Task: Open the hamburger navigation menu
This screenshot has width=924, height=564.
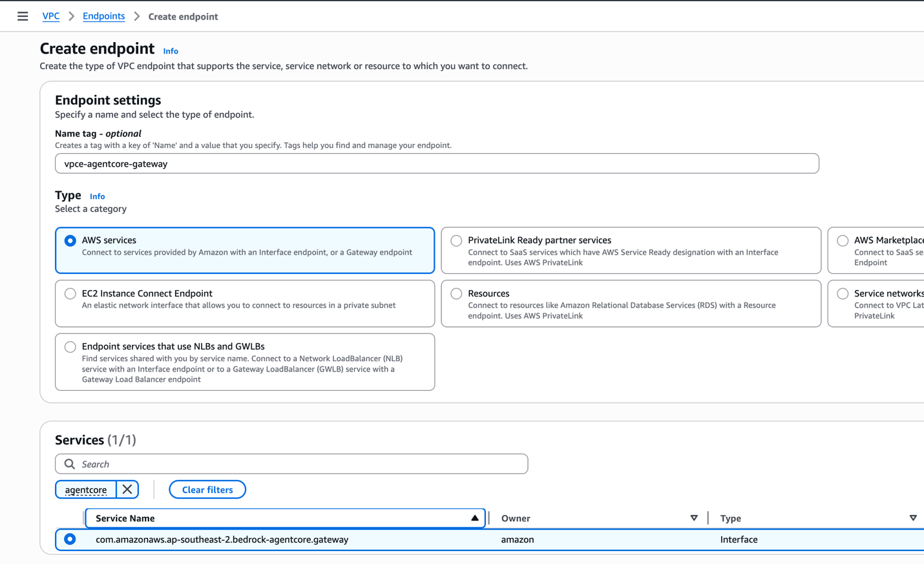Action: [23, 16]
